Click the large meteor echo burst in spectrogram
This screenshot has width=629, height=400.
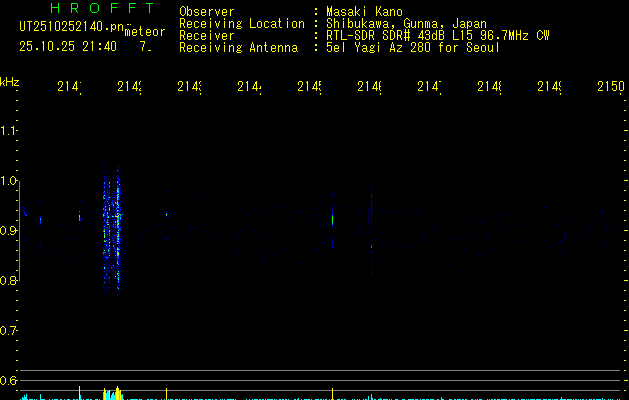pos(112,231)
